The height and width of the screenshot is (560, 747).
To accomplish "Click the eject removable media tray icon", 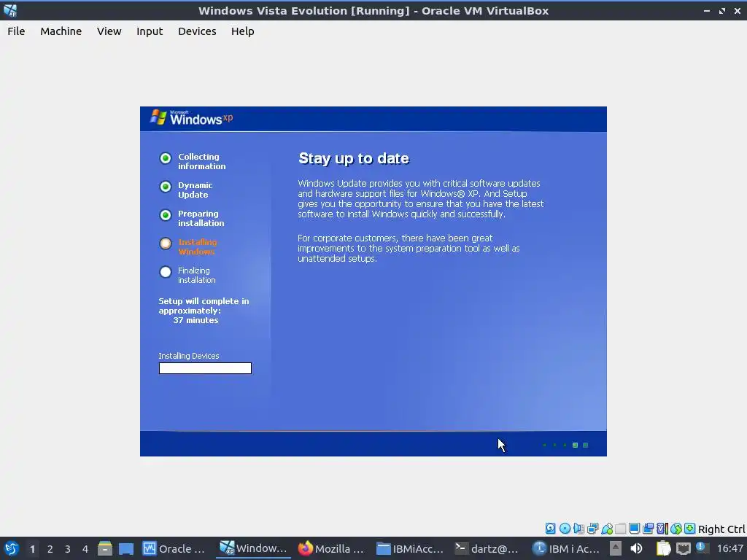I will pos(616,548).
